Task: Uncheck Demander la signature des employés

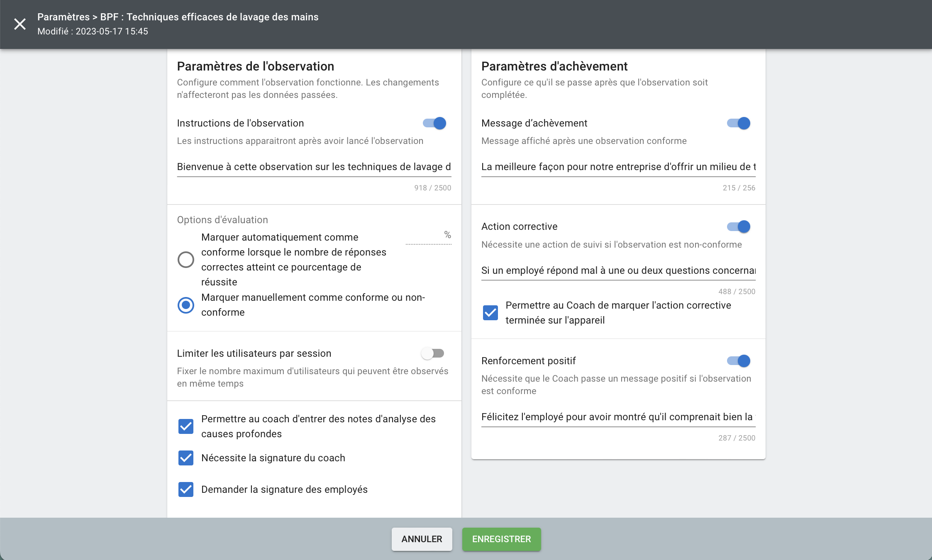Action: click(186, 489)
